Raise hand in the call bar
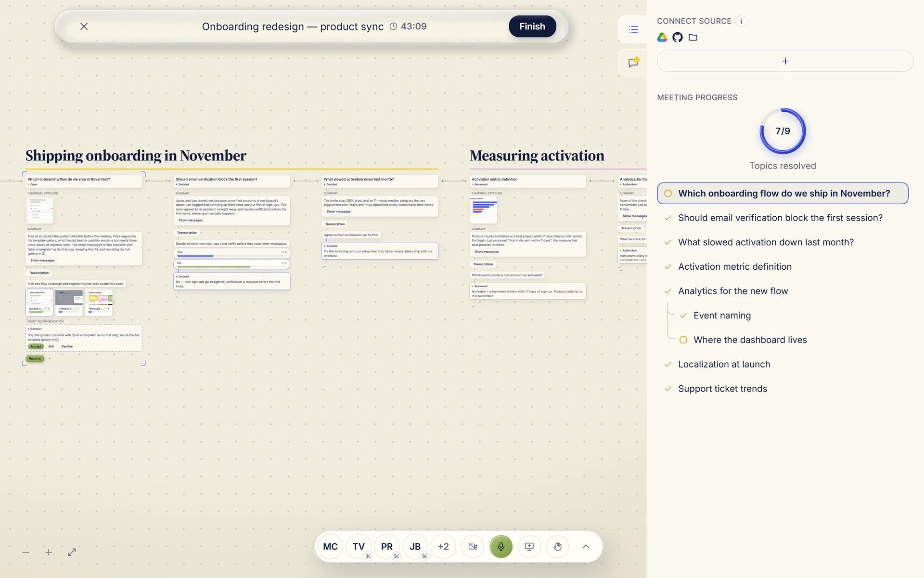Screen dimensions: 924x578 point(557,547)
